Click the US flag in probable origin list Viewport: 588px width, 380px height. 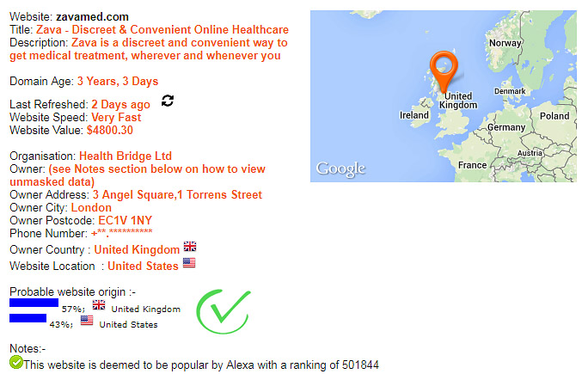click(87, 321)
